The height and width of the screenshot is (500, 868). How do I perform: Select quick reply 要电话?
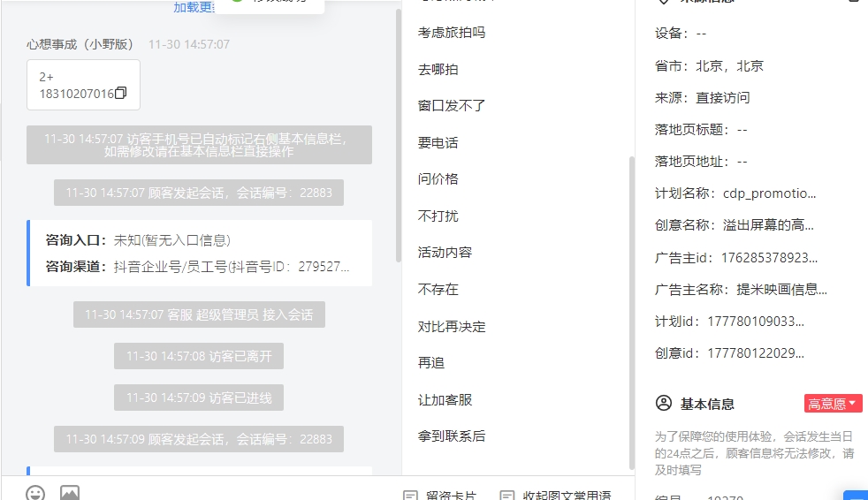[438, 143]
